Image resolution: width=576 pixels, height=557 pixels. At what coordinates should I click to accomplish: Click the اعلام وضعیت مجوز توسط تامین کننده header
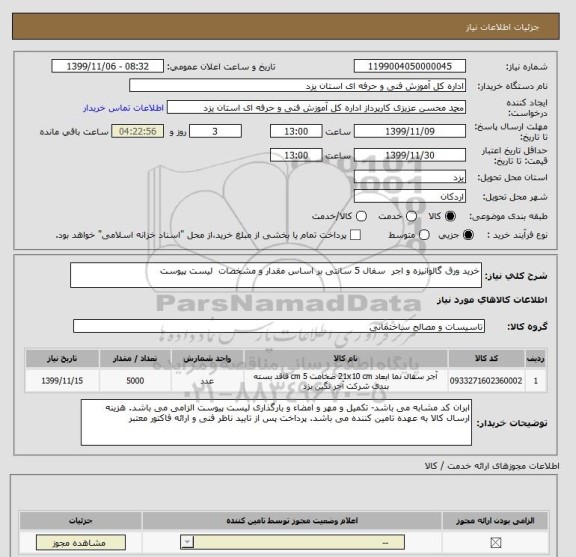(292, 521)
